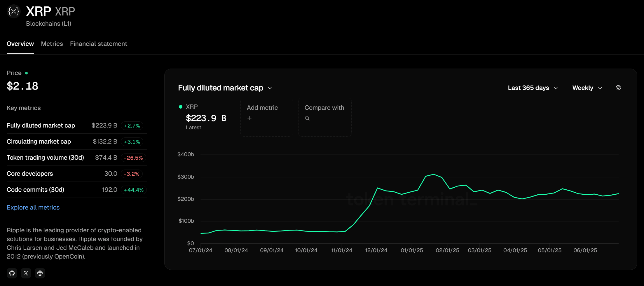Click the XRP logo icon
This screenshot has width=644, height=286.
coord(13,11)
